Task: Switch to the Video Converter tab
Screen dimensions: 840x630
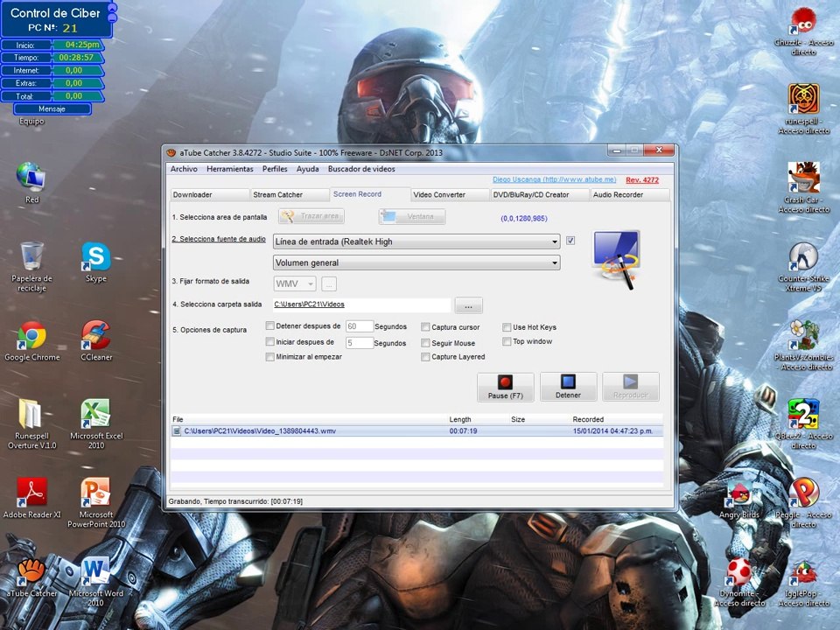Action: point(450,194)
